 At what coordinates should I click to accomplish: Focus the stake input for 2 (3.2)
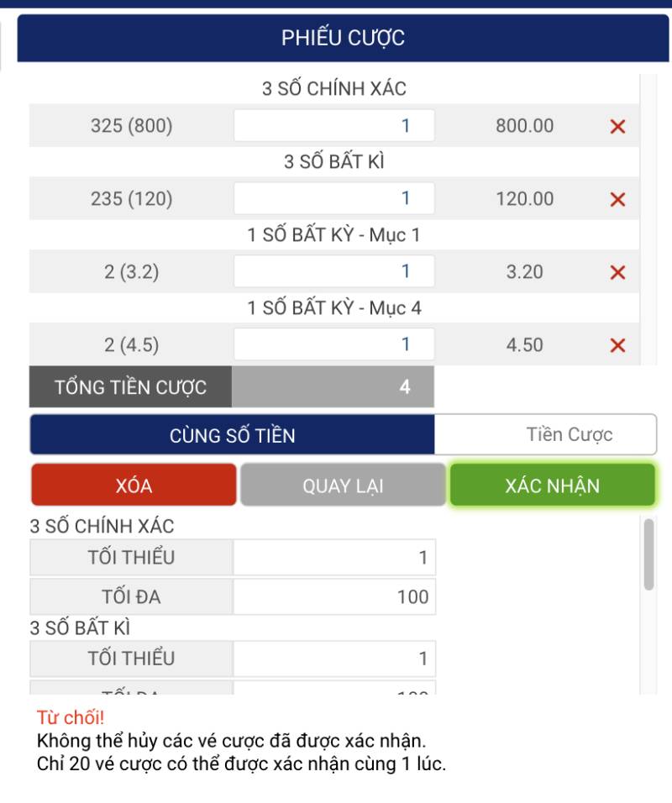pos(333,271)
